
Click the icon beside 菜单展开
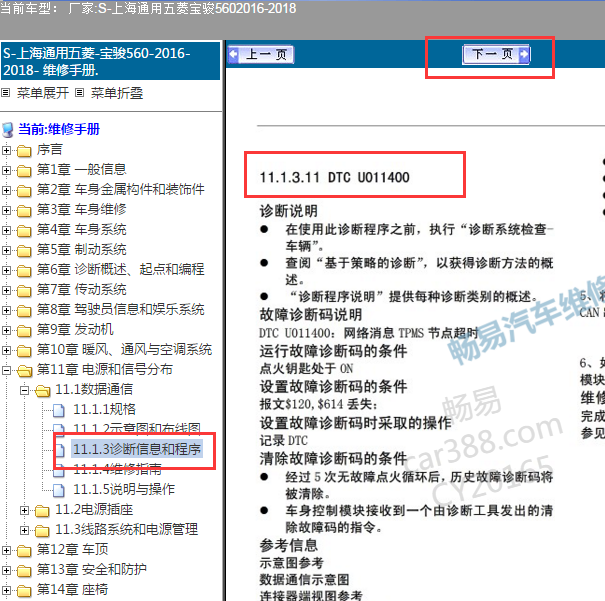pos(5,93)
